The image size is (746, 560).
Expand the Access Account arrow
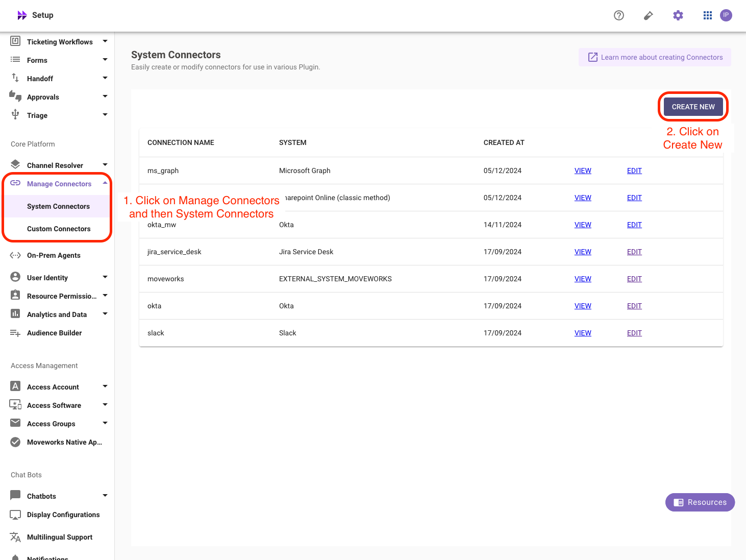105,386
